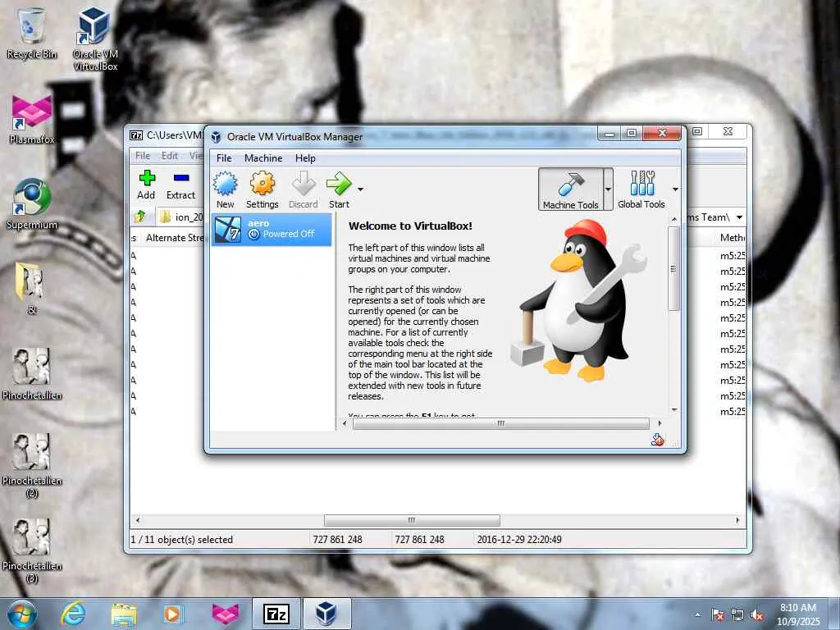Click the New virtual machine icon

coord(226,189)
